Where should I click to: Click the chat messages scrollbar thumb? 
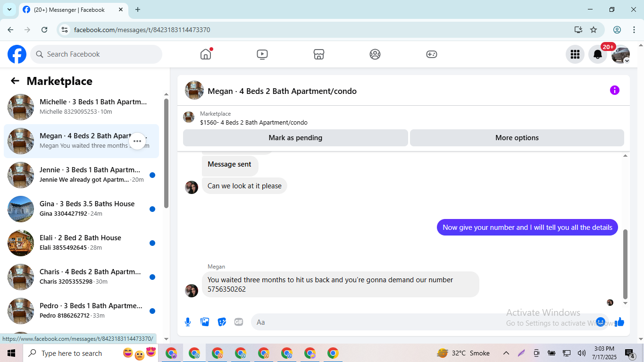point(626,264)
